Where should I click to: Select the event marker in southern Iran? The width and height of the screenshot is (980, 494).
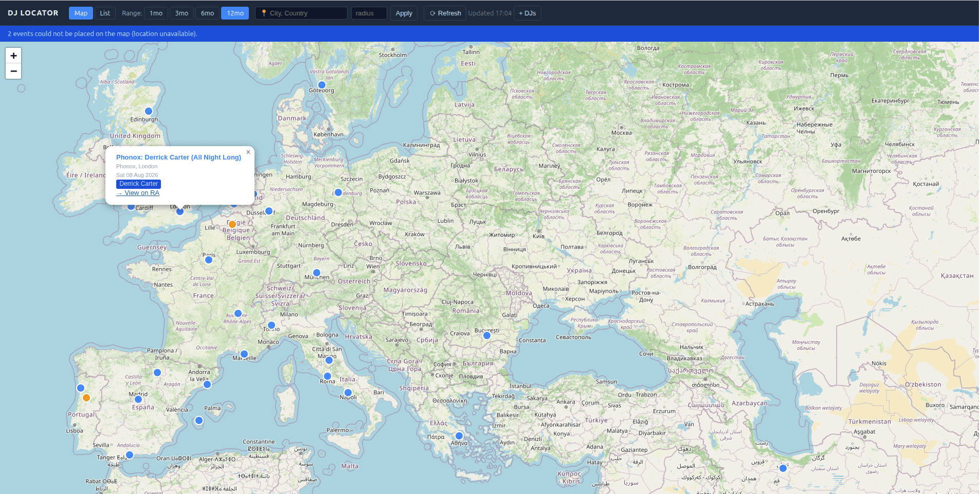coord(783,468)
